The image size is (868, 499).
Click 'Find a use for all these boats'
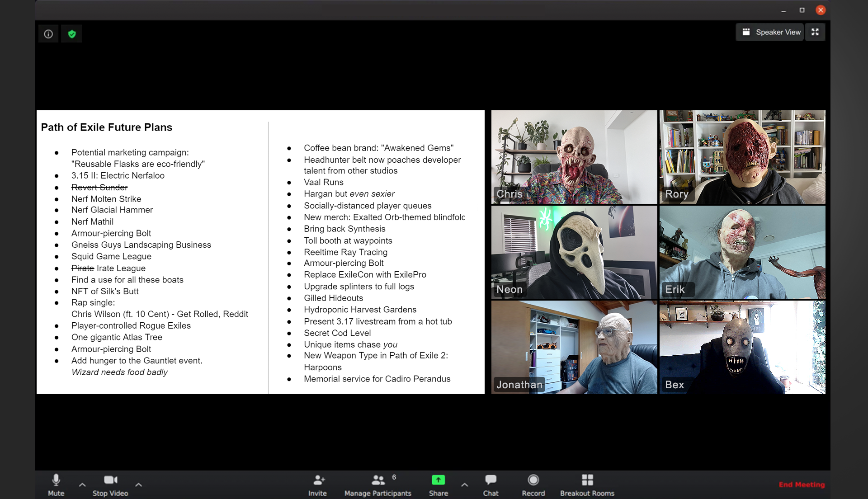[127, 280]
